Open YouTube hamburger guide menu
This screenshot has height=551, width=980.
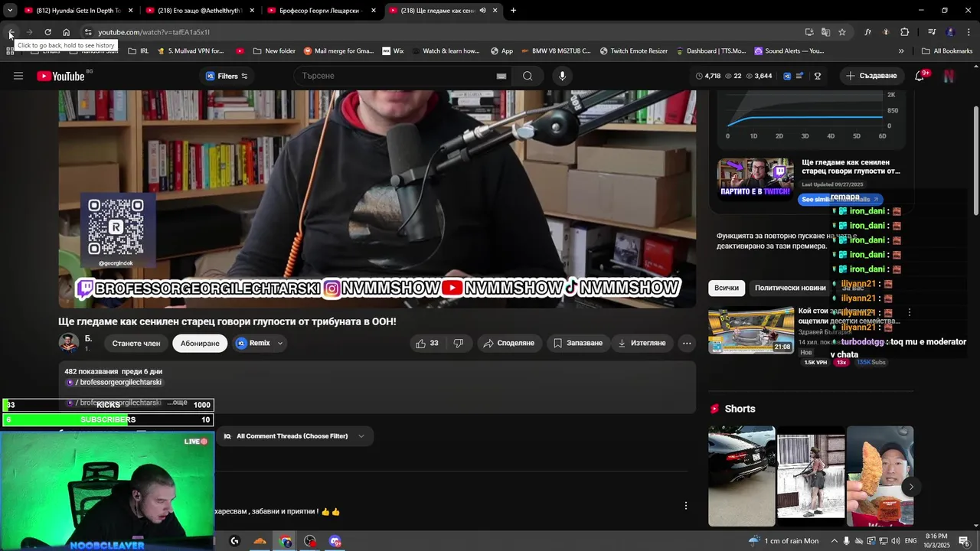(x=18, y=76)
